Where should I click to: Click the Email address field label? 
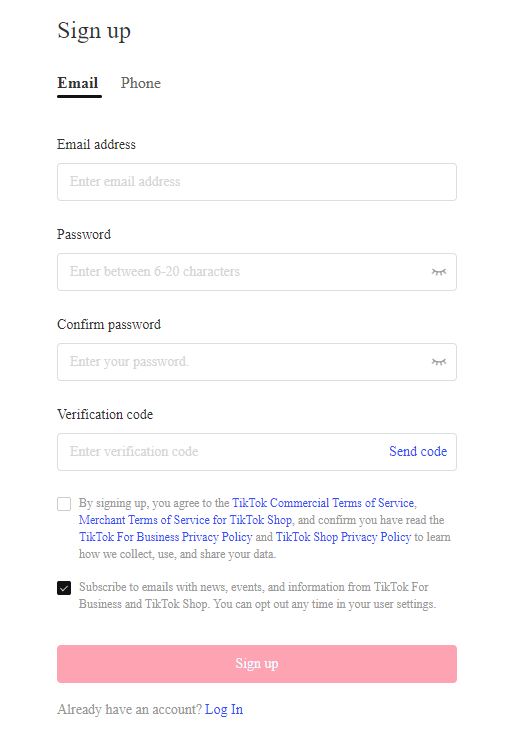click(x=96, y=144)
